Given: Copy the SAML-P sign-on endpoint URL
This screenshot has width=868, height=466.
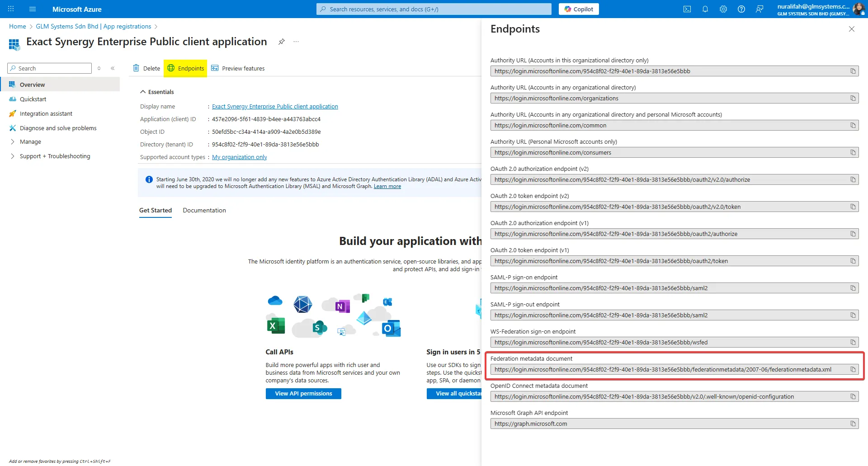Looking at the screenshot, I should [x=853, y=288].
